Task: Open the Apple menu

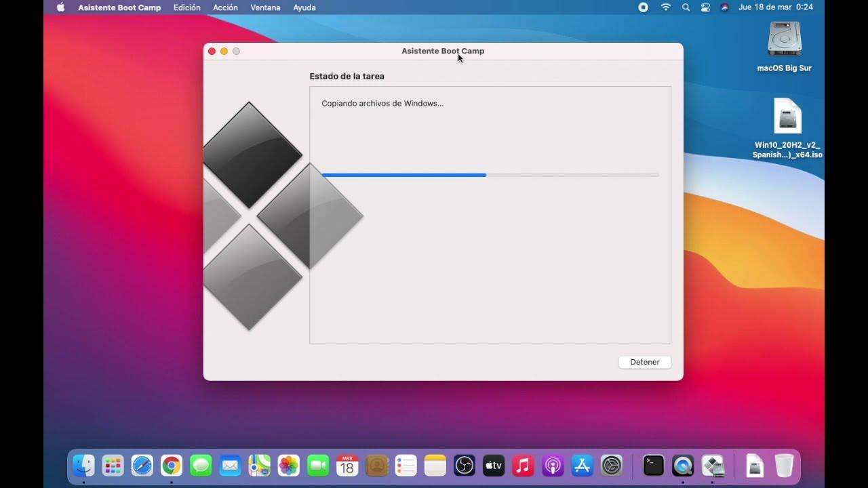Action: coord(60,7)
